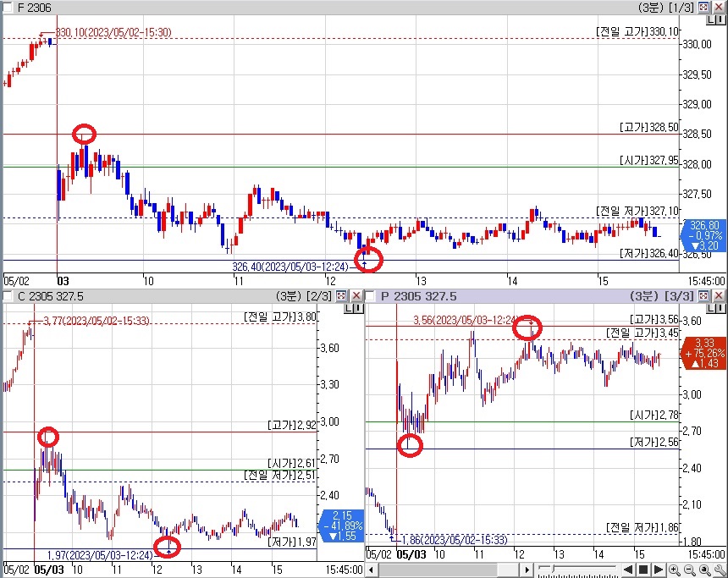
Task: Close the F 2306 chart pane
Action: pos(719,7)
